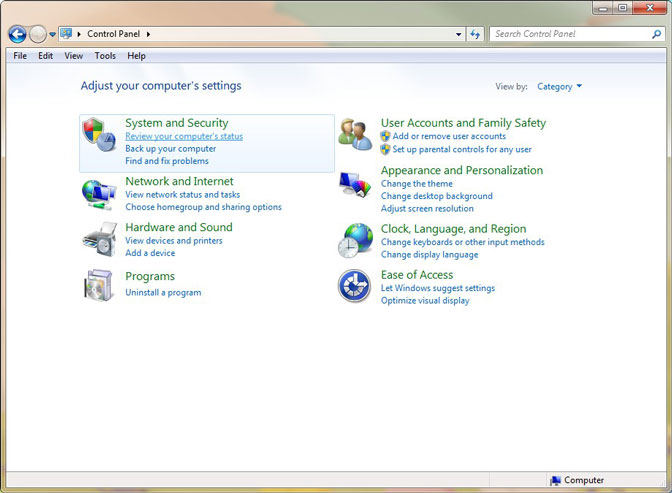672x493 pixels.
Task: Click the Computer label in status bar
Action: [x=584, y=480]
